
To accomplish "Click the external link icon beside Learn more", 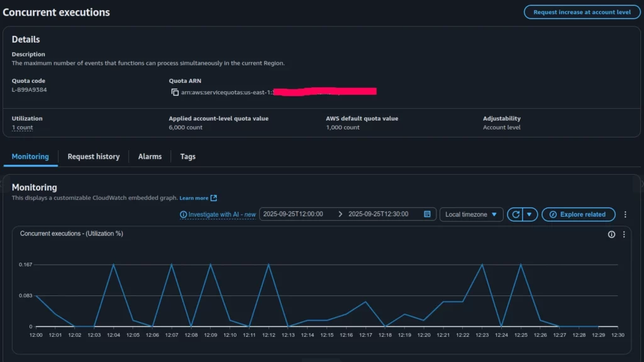I will coord(214,198).
